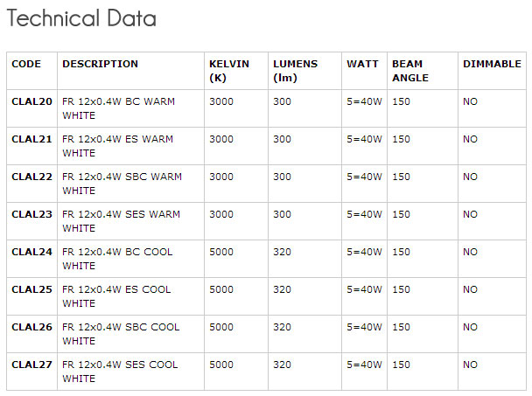Click the KELVIN (K) column header
The image size is (532, 396).
pos(229,71)
